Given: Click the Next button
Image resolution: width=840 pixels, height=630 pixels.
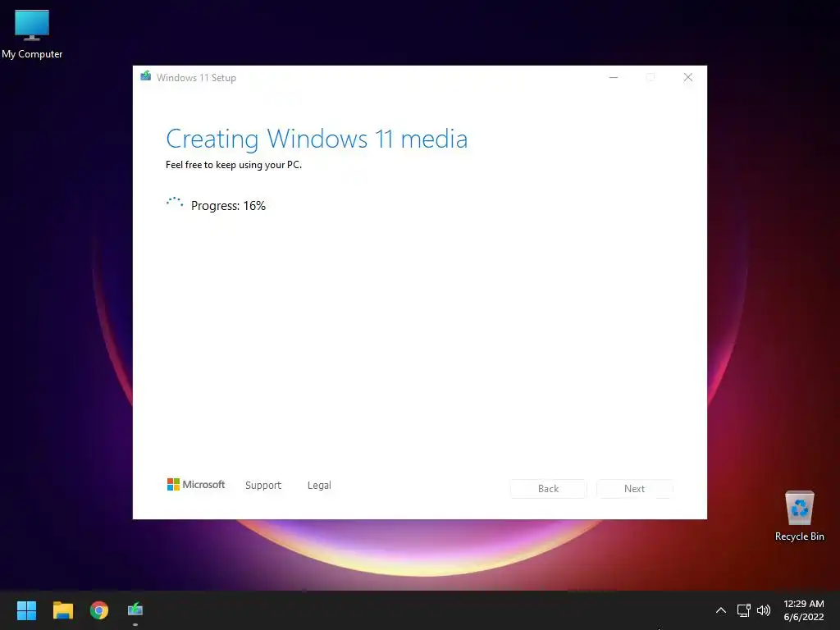Looking at the screenshot, I should [x=634, y=489].
